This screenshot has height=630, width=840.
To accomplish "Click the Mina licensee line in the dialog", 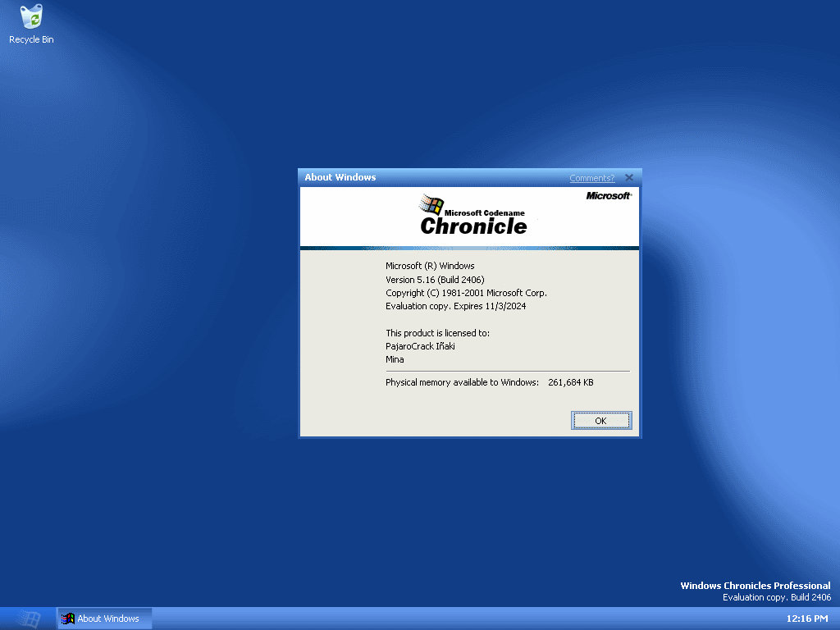I will pyautogui.click(x=395, y=358).
